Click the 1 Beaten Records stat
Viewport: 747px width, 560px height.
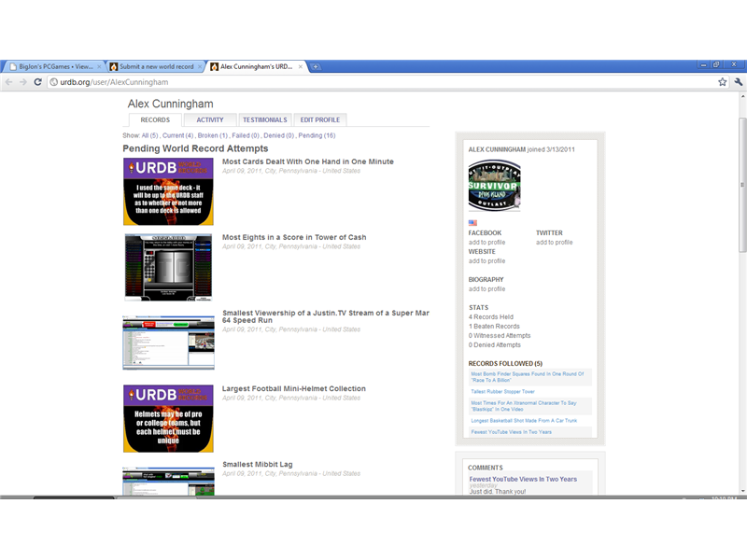(494, 326)
